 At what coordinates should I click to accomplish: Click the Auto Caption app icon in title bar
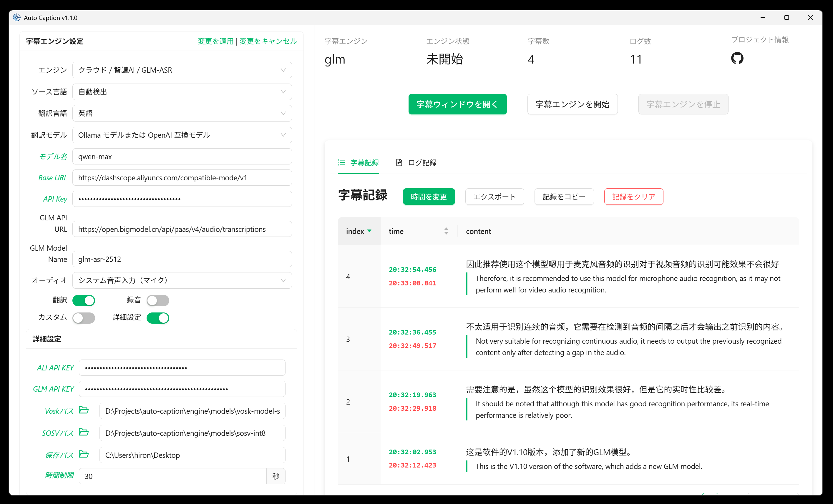coord(16,18)
